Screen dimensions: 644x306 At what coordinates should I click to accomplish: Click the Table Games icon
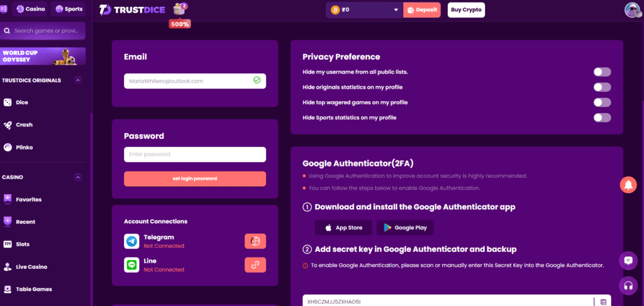8,289
